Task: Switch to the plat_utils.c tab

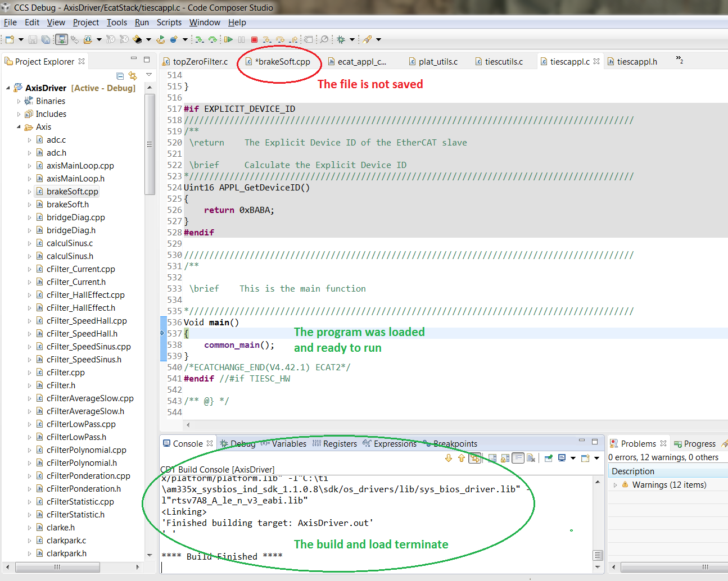Action: pyautogui.click(x=433, y=62)
